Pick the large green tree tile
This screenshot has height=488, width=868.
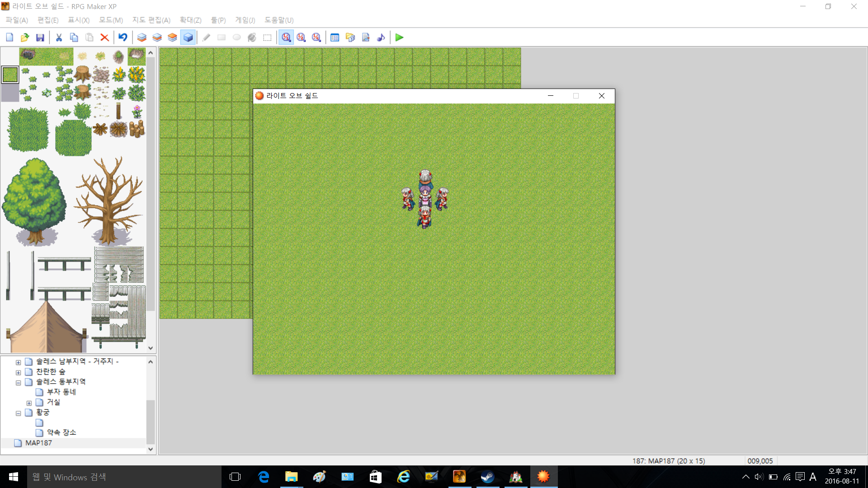click(x=34, y=201)
